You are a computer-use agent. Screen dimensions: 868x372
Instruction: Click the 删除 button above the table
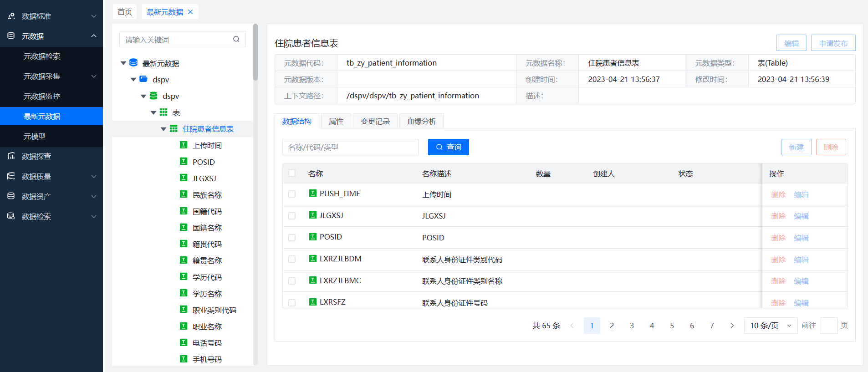point(831,147)
